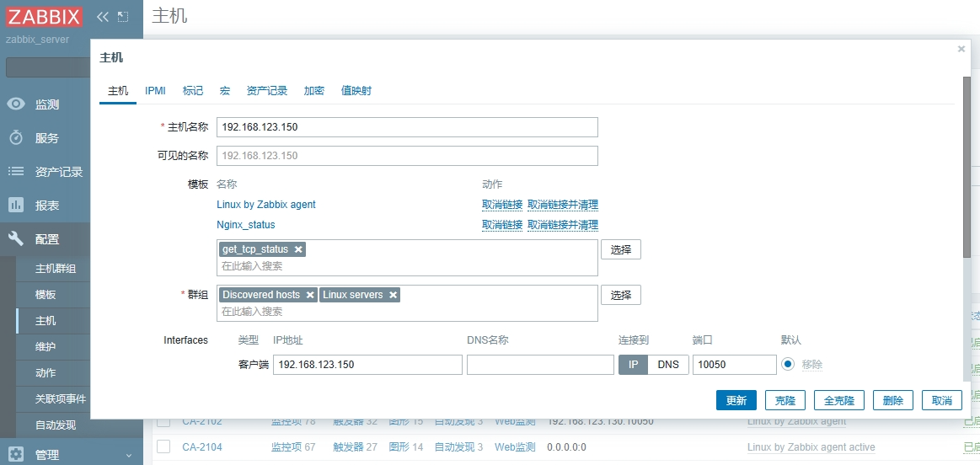Viewport: 980px width, 465px height.
Task: Remove the Discovered hosts group tag
Action: click(x=310, y=295)
